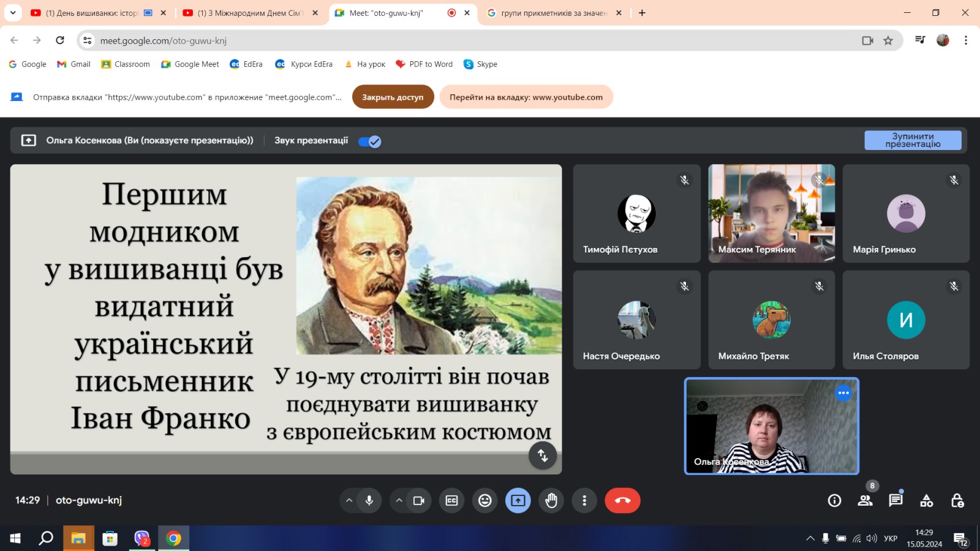
Task: Mute the microphone in the call bar
Action: click(x=369, y=501)
